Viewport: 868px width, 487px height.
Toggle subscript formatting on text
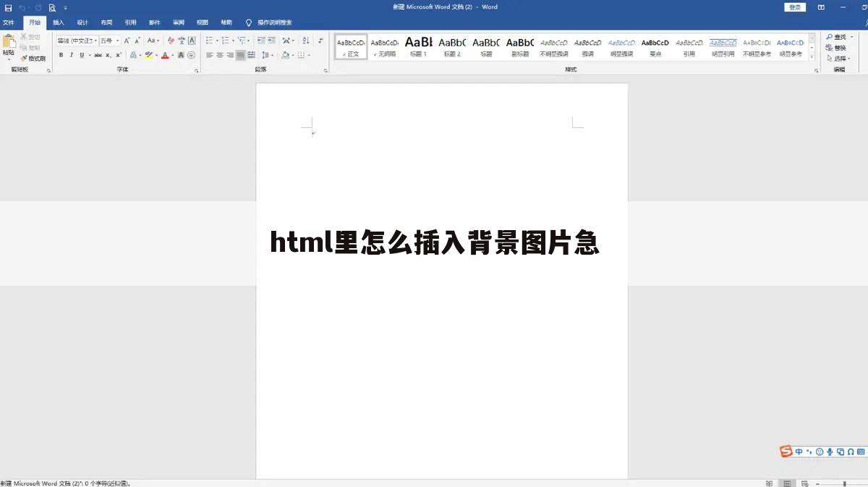point(109,54)
